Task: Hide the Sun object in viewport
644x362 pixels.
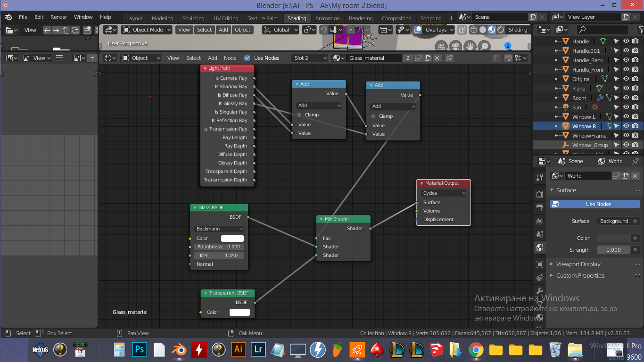Action: 626,107
